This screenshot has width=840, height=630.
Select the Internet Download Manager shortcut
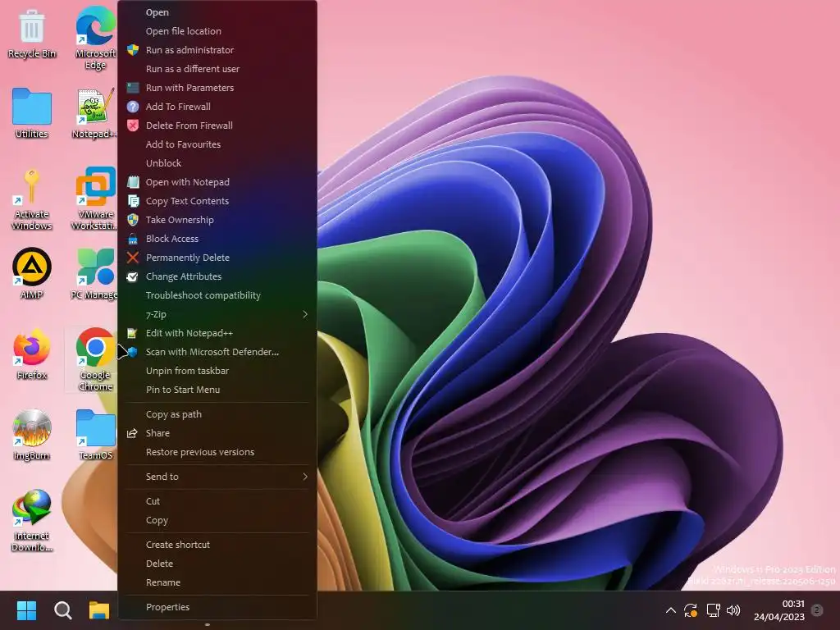coord(32,519)
